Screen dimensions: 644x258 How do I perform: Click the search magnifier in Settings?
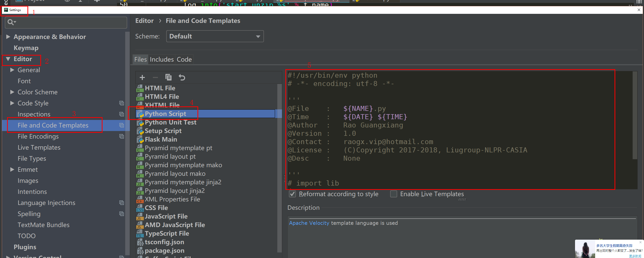point(11,22)
